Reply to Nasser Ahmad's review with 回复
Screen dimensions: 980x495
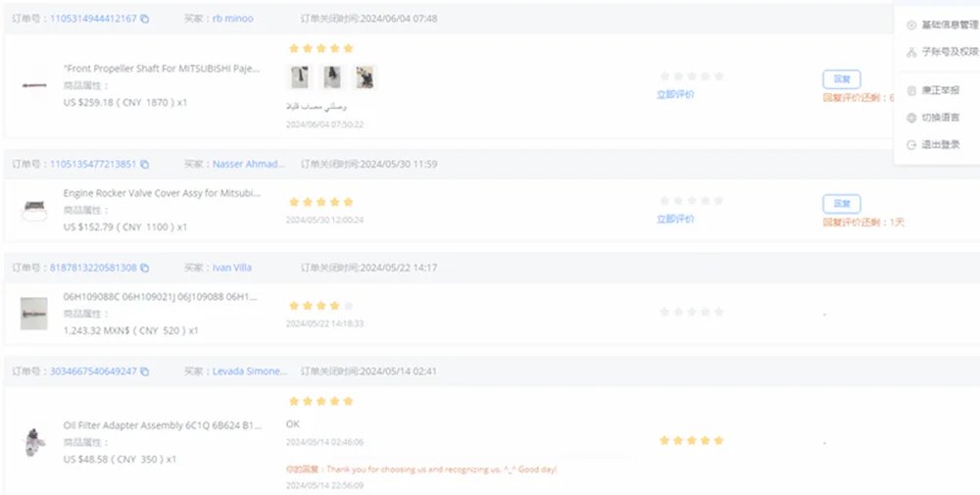point(841,204)
